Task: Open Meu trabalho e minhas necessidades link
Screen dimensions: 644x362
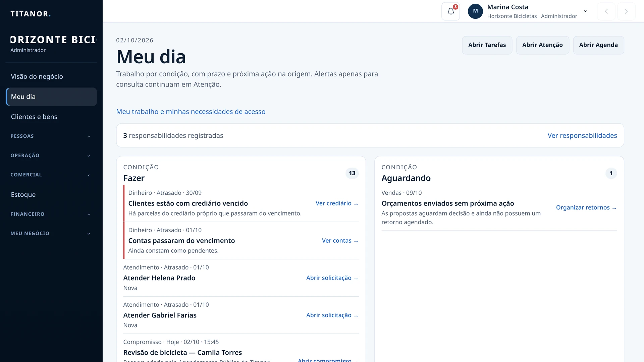Action: pyautogui.click(x=191, y=112)
